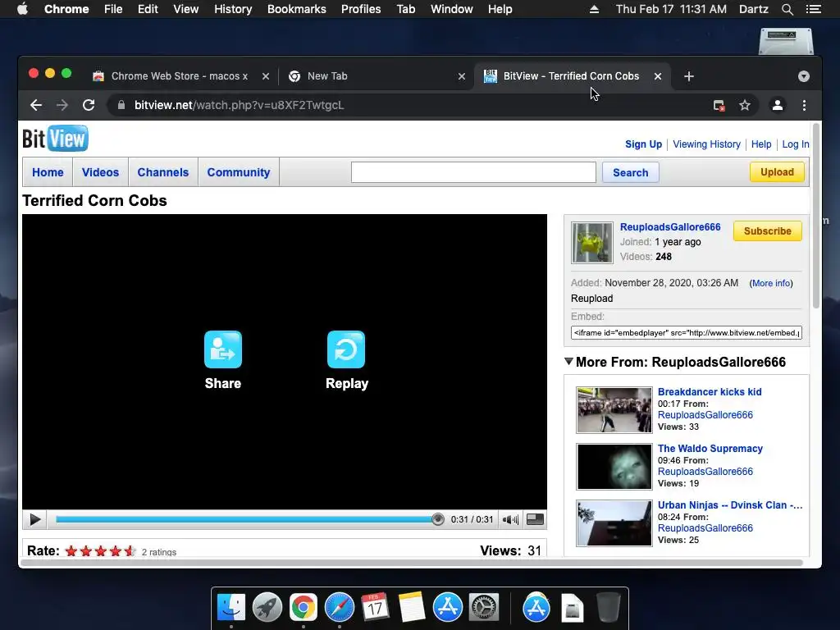
Task: Open Notes from the Dock
Action: click(x=412, y=608)
